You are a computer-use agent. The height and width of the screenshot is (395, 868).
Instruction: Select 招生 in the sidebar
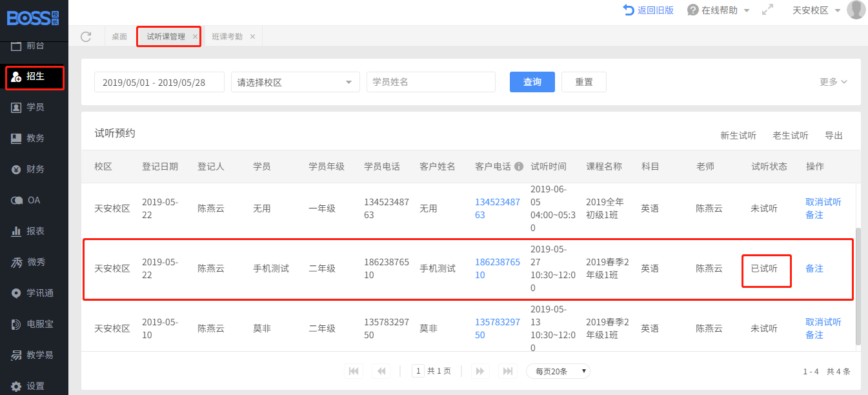[x=34, y=77]
